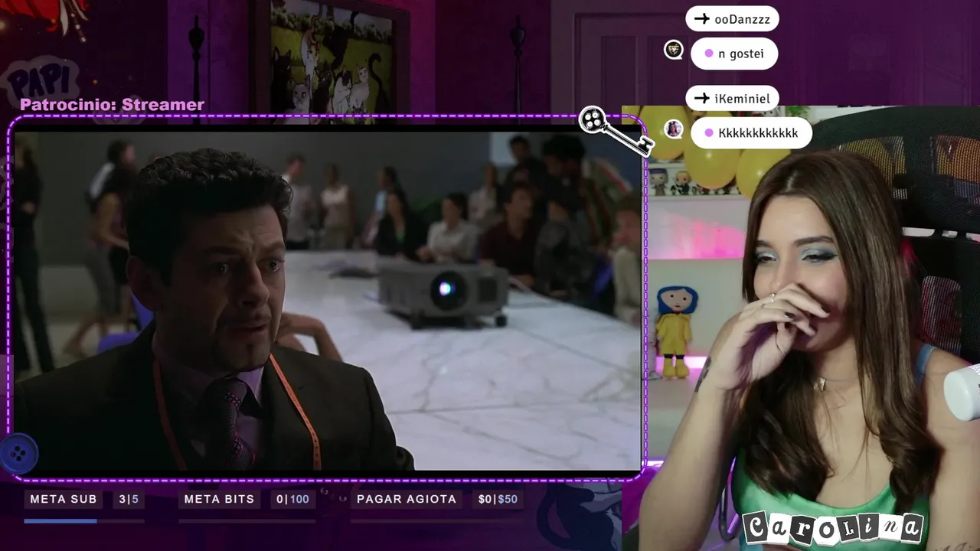
Task: Click the META SUB progress bar
Action: pyautogui.click(x=84, y=521)
